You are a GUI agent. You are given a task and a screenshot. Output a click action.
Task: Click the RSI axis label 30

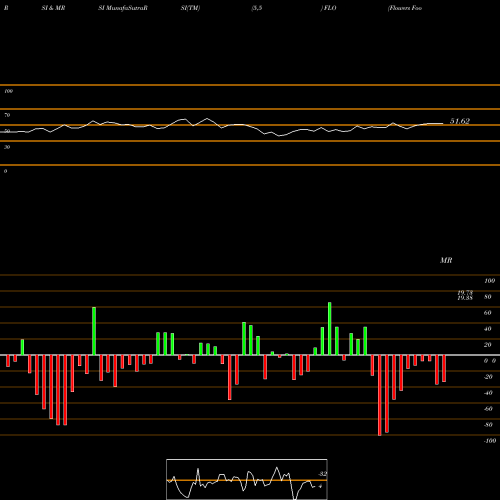point(7,147)
